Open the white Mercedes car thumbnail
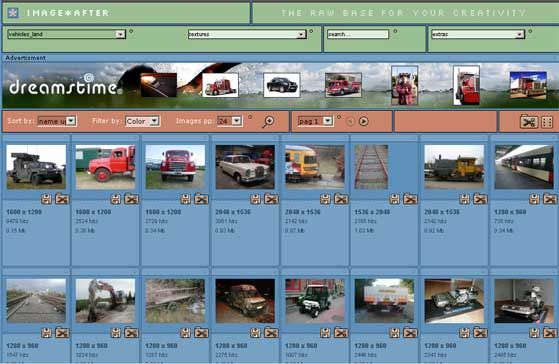559x364 pixels. coord(245,167)
